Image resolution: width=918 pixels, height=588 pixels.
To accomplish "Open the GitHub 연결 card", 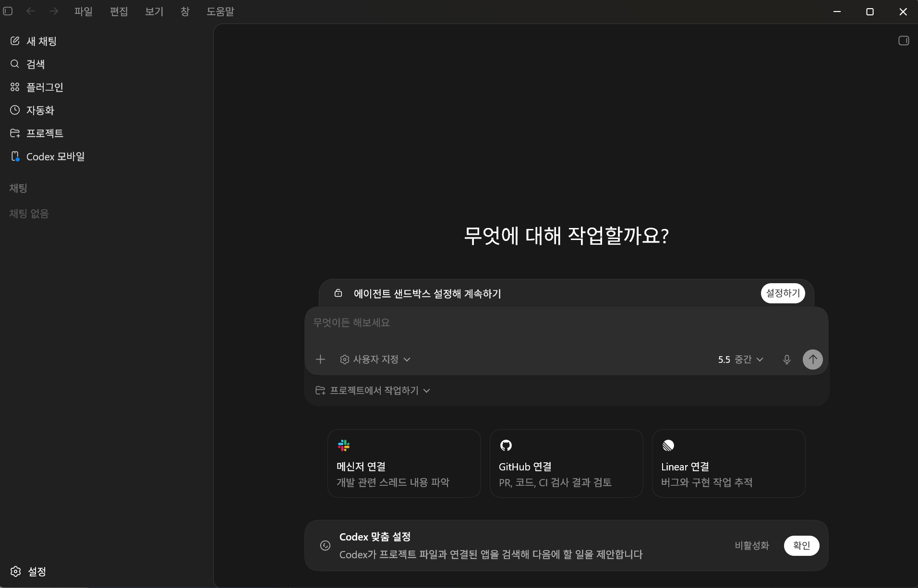I will 566,463.
